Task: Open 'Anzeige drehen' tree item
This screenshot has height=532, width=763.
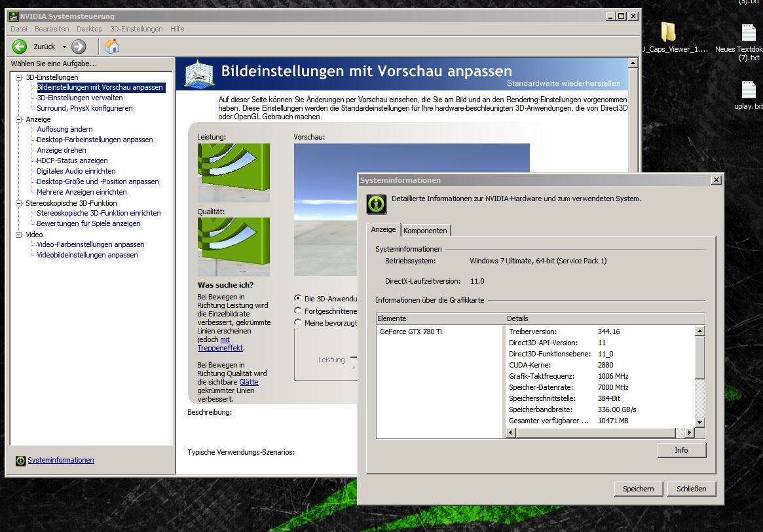Action: click(x=62, y=151)
